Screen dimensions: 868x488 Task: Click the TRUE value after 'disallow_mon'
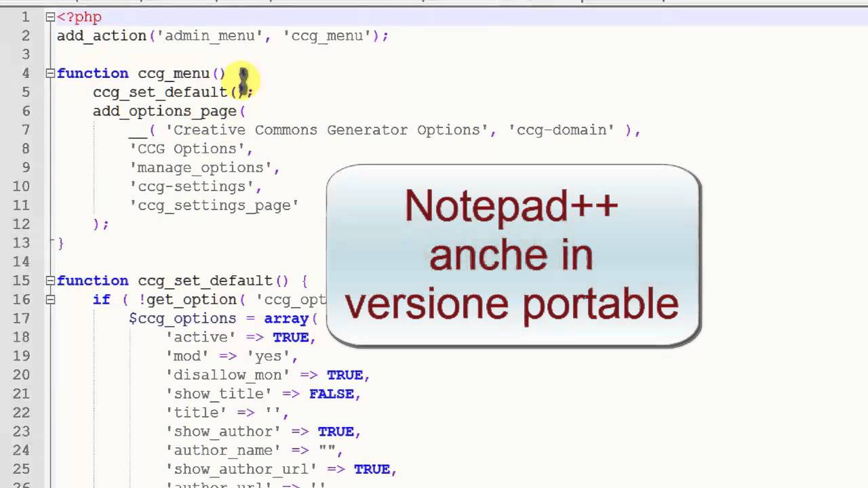click(x=345, y=375)
